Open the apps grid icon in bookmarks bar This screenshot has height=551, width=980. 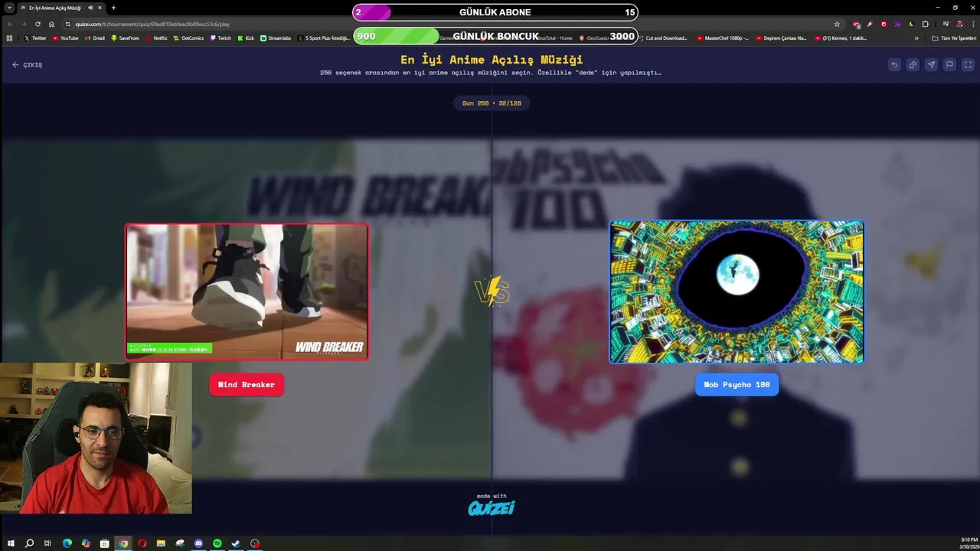9,37
